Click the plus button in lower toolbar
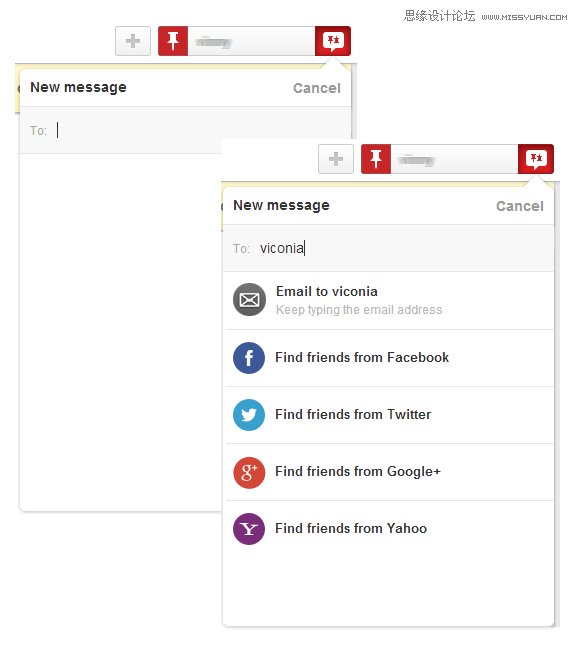The image size is (578, 654). pyautogui.click(x=336, y=159)
